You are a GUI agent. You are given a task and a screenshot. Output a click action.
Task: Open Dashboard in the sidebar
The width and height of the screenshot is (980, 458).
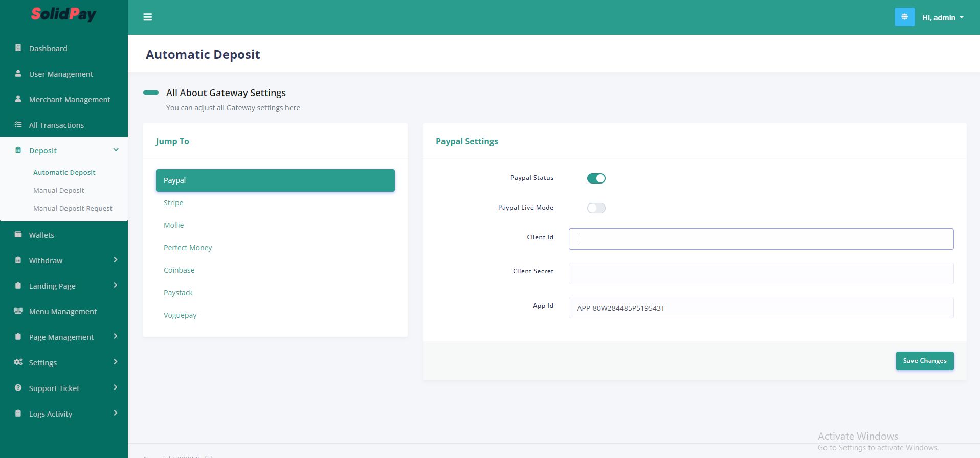(x=48, y=49)
